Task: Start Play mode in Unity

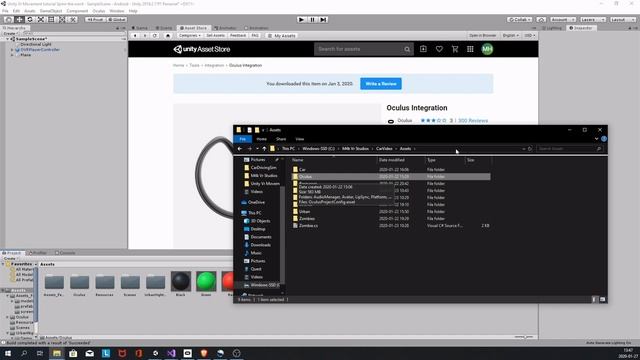Action: pos(301,20)
